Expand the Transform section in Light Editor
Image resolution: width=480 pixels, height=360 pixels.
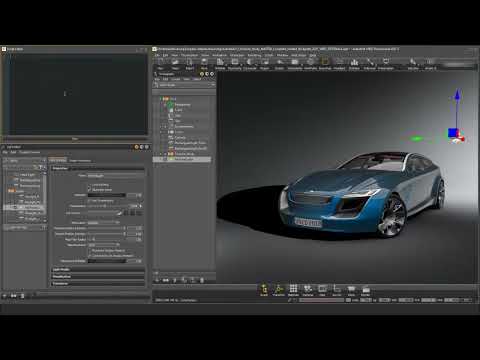tap(98, 284)
